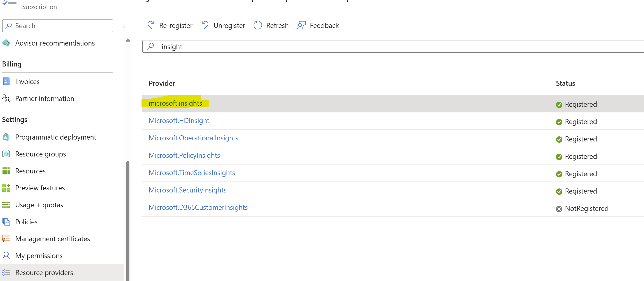This screenshot has width=644, height=281.
Task: Click the Resource providers list icon
Action: click(x=6, y=273)
